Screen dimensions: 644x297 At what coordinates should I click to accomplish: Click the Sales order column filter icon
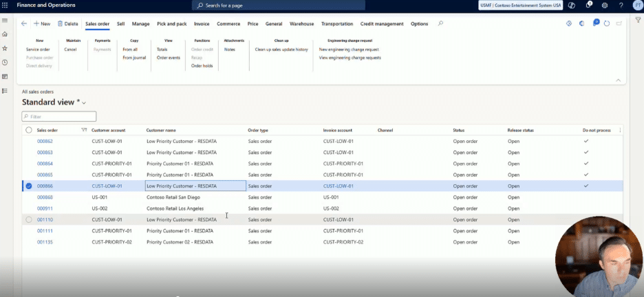[84, 130]
